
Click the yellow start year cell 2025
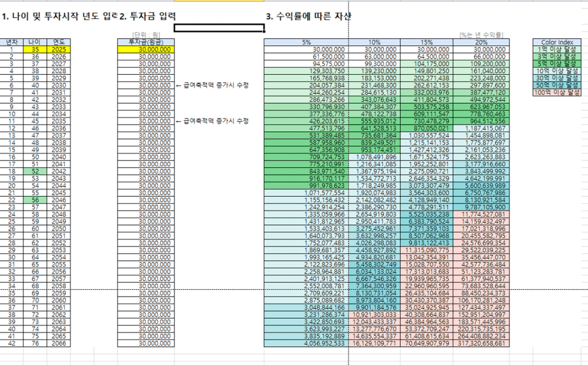[x=59, y=49]
